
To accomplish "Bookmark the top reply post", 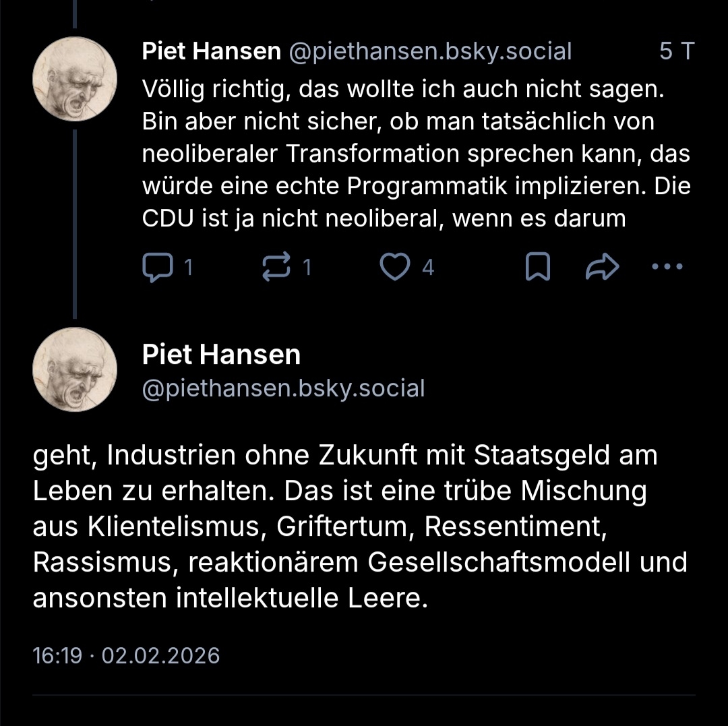I will (x=537, y=268).
